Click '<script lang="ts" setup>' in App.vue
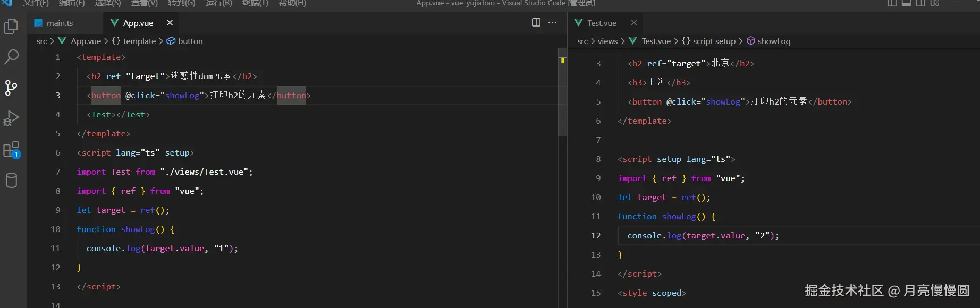The width and height of the screenshot is (980, 308). click(x=136, y=152)
